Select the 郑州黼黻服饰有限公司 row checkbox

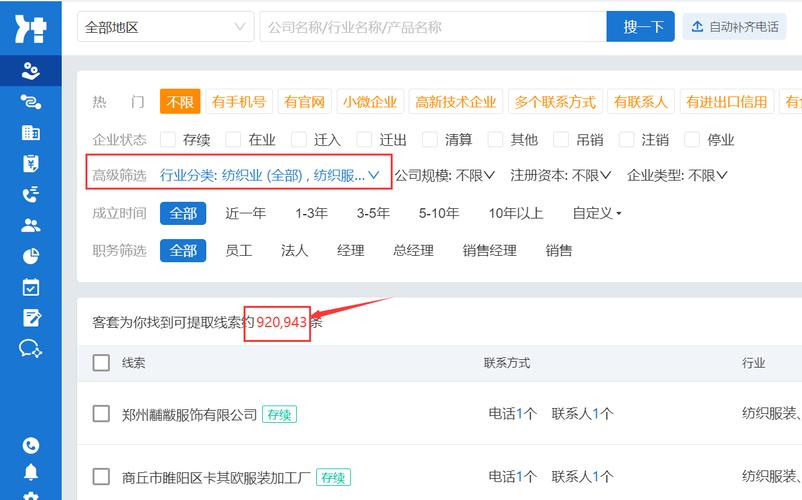pos(101,414)
